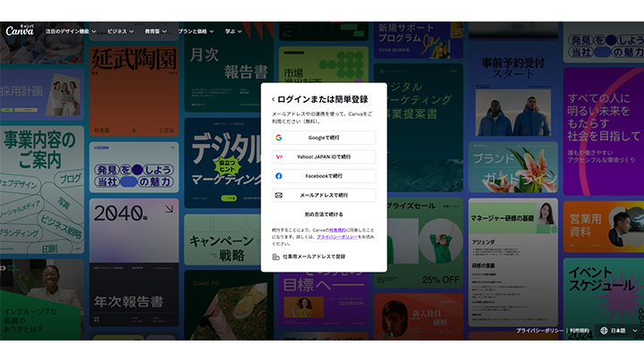Continue with email (メールアドレスで続行)
644x362 pixels.
coord(324,196)
